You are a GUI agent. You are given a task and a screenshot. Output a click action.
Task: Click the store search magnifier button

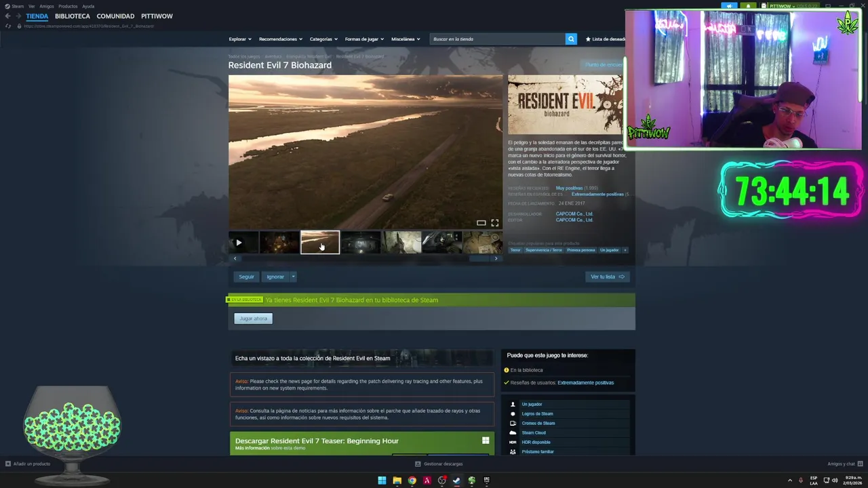click(571, 39)
